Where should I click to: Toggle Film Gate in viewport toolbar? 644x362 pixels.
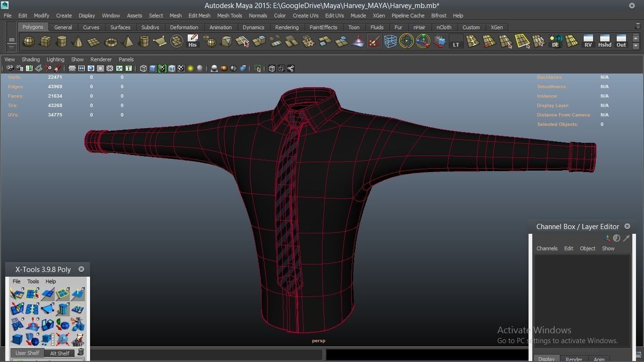[x=82, y=69]
